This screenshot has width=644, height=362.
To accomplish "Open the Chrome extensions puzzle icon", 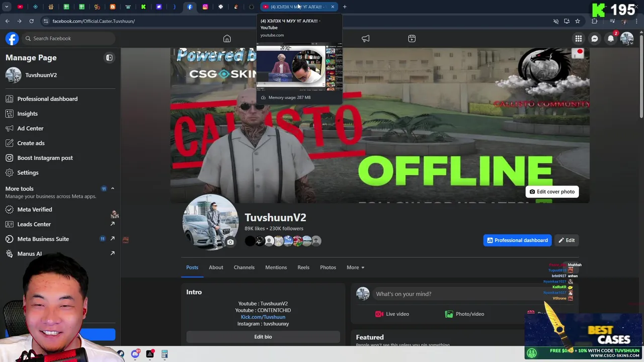I will 595,21.
